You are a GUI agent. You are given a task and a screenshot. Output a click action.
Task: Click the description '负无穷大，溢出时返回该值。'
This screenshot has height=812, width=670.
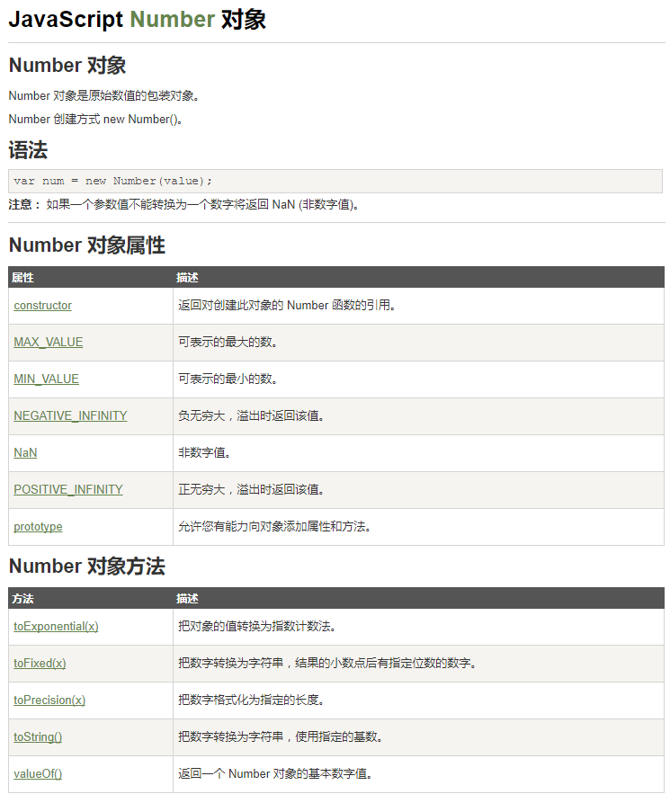252,415
